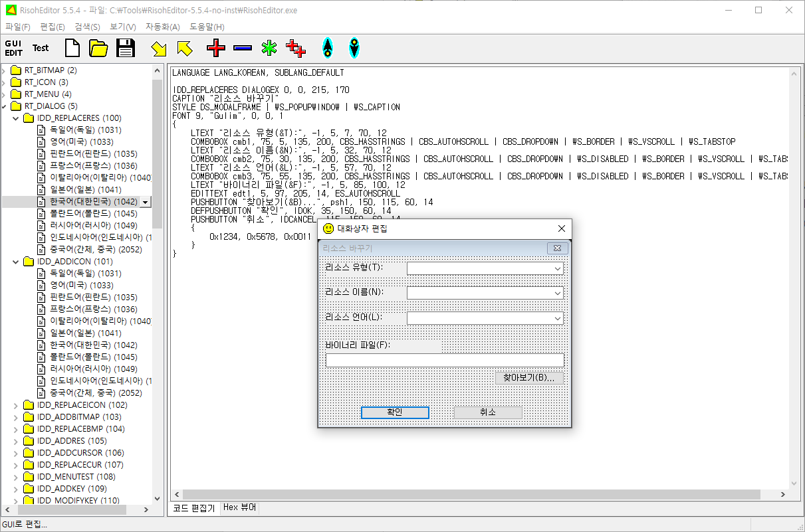Click the Test toolbar button

[41, 48]
